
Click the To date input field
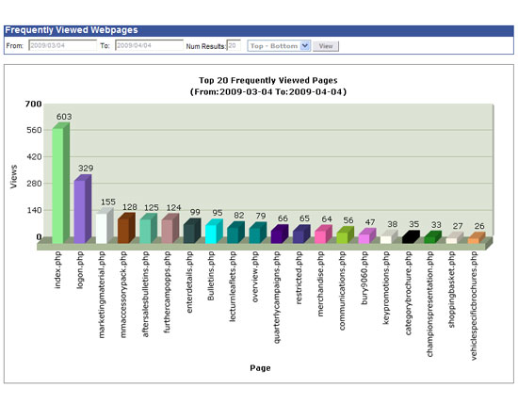point(149,45)
